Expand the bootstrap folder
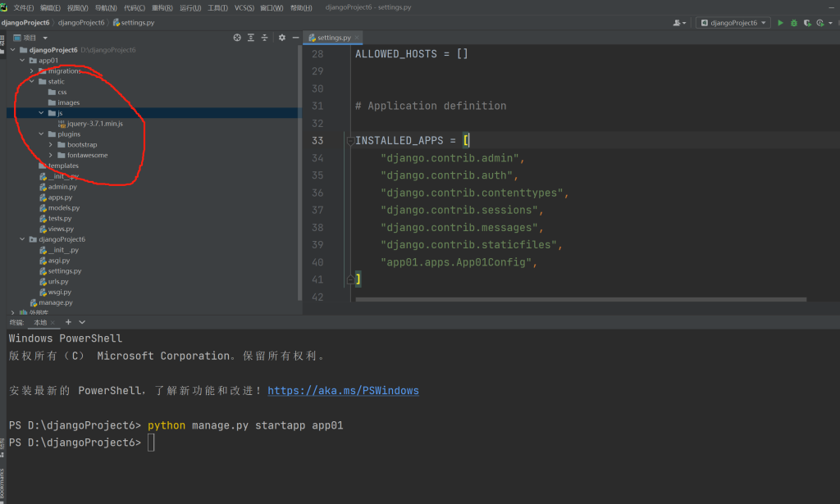 [x=51, y=145]
